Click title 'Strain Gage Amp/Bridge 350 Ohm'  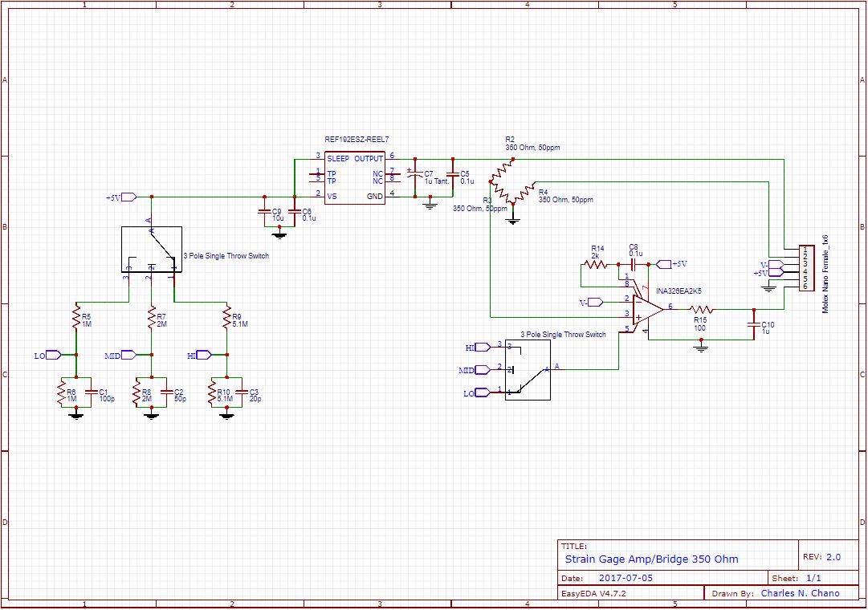[651, 559]
